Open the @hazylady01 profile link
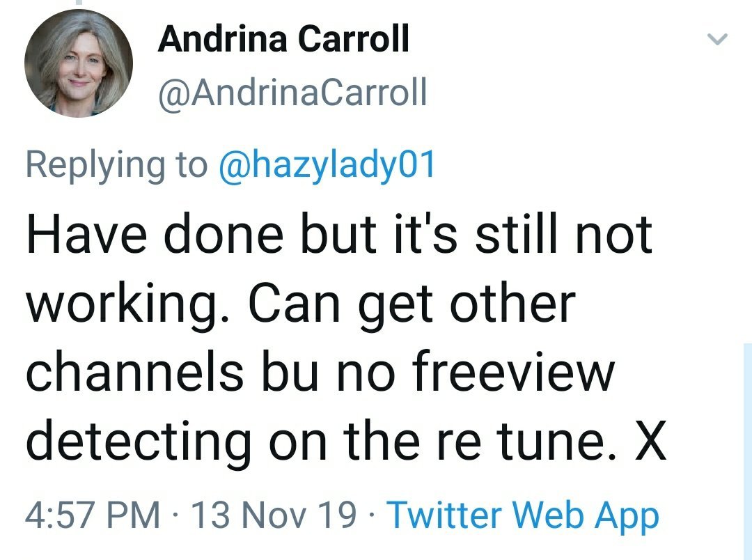This screenshot has width=752, height=560. (x=327, y=164)
